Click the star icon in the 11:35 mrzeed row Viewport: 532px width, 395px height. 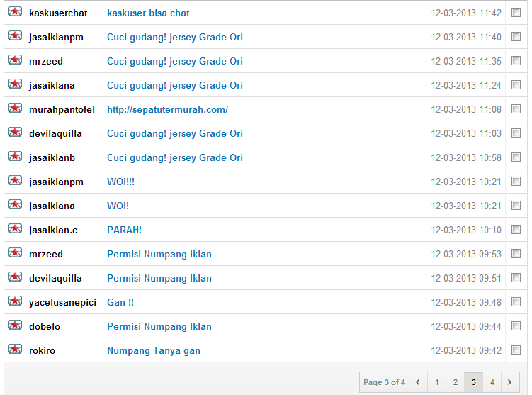click(x=15, y=60)
